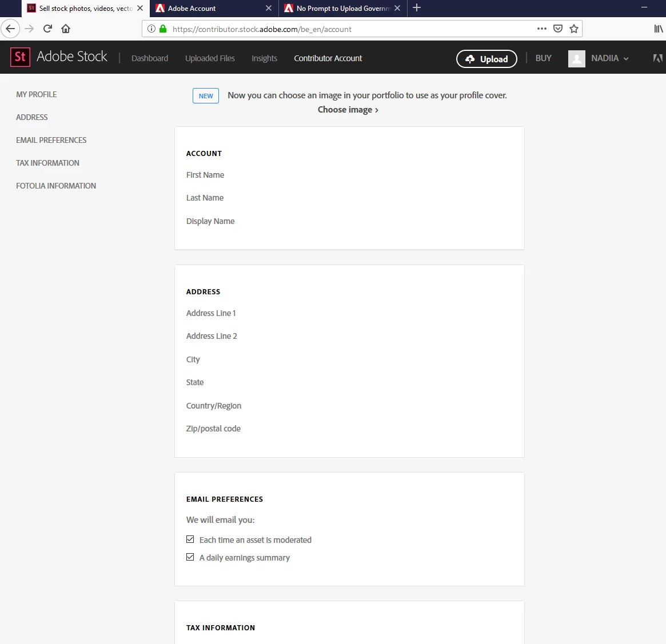Image resolution: width=666 pixels, height=644 pixels.
Task: Click the EMAIL PREFERENCES card heading
Action: pyautogui.click(x=224, y=499)
